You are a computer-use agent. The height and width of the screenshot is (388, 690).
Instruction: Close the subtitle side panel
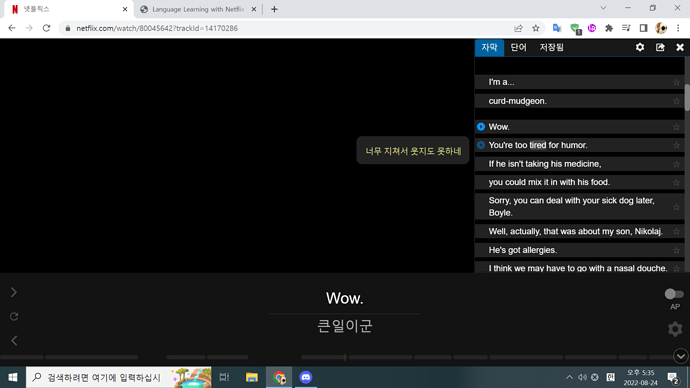[x=680, y=47]
